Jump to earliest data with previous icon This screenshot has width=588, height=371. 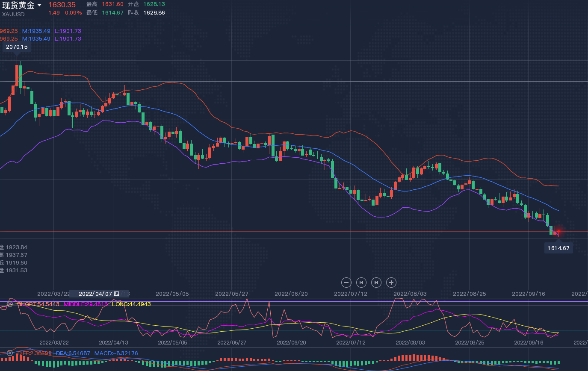click(x=361, y=282)
